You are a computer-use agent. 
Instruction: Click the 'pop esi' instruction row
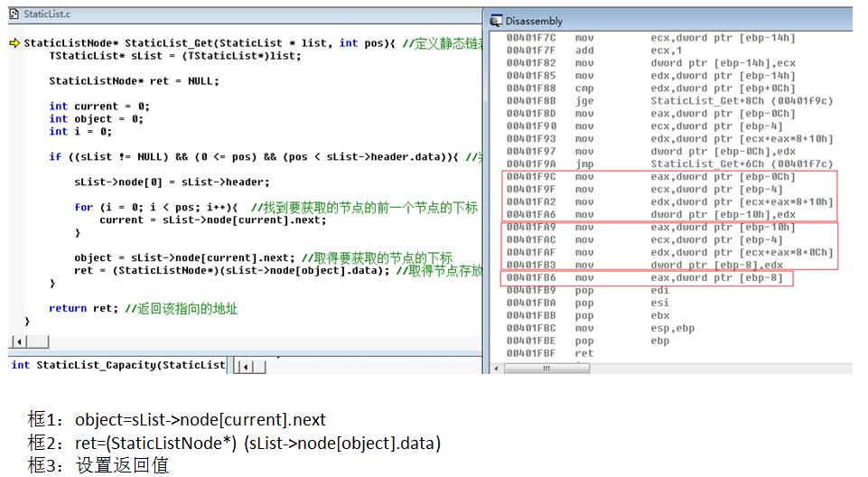coord(587,304)
